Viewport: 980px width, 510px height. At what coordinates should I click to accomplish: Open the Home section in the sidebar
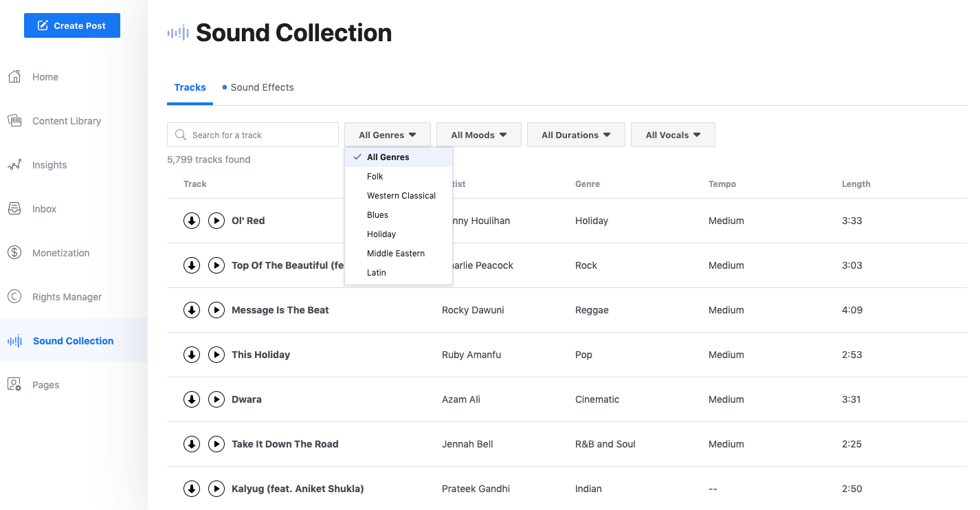[x=45, y=76]
